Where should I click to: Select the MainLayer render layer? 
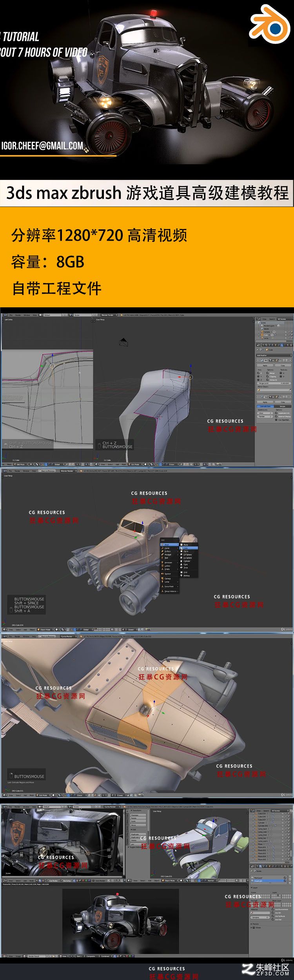point(269,878)
